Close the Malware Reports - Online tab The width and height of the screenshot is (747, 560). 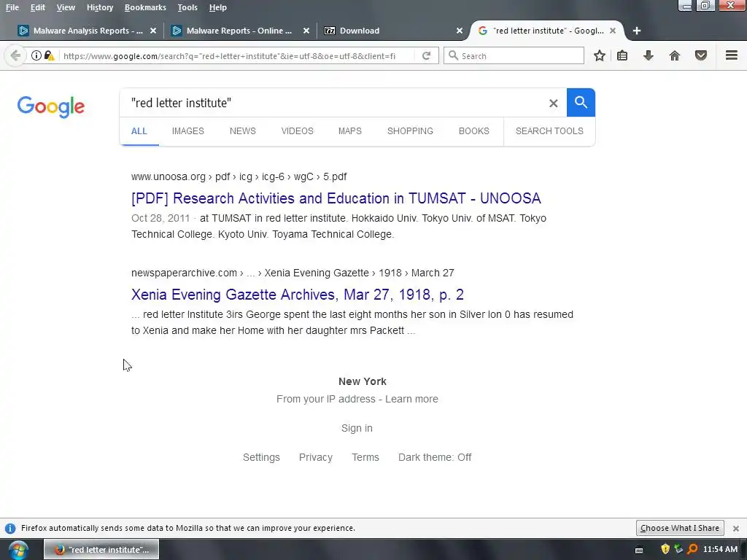pyautogui.click(x=306, y=31)
